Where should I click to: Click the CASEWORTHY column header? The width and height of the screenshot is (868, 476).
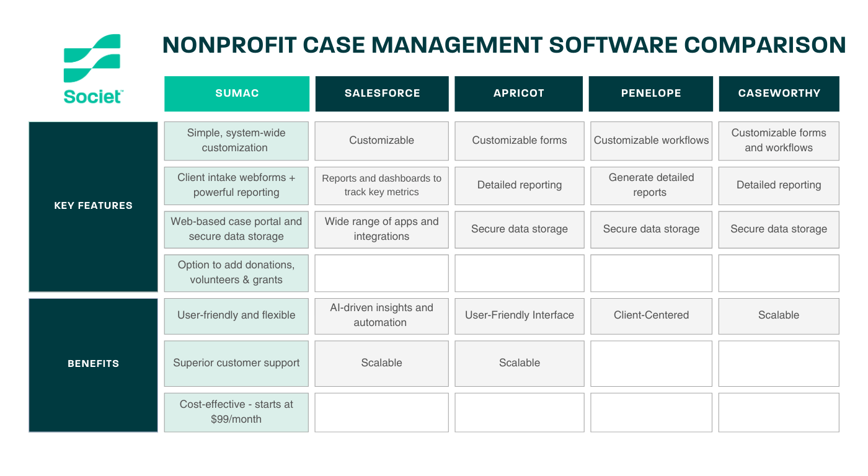pos(779,93)
